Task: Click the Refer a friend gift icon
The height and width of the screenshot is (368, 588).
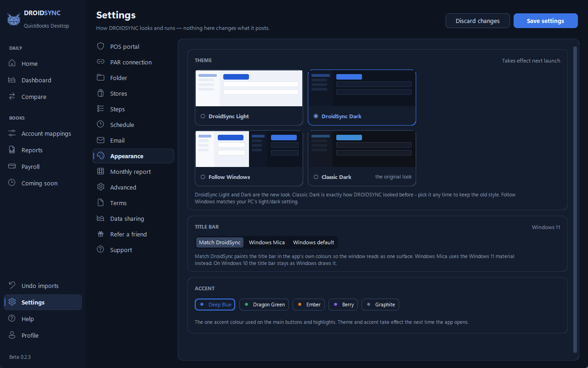Action: click(101, 234)
